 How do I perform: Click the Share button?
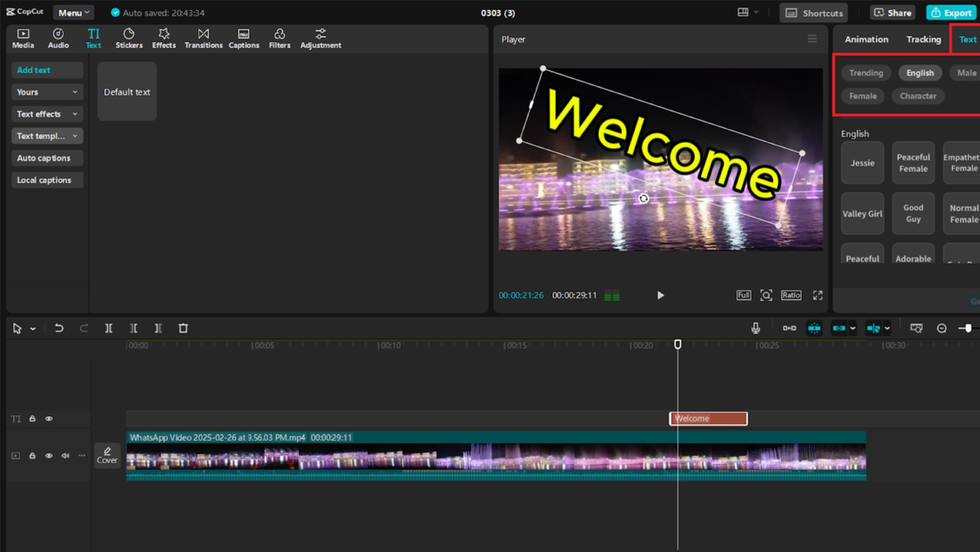(x=893, y=13)
